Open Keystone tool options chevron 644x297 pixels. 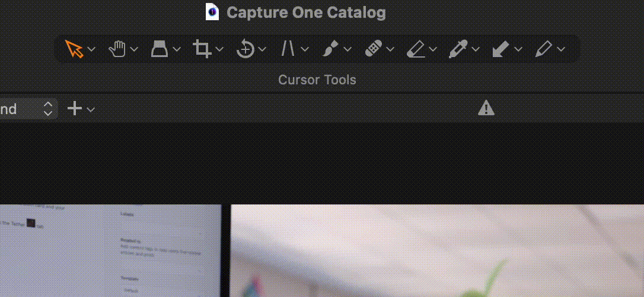point(305,49)
